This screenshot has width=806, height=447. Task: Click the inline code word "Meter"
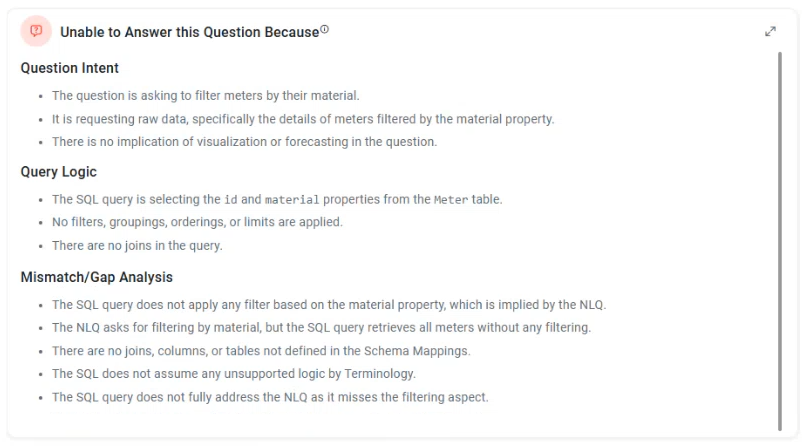click(450, 199)
